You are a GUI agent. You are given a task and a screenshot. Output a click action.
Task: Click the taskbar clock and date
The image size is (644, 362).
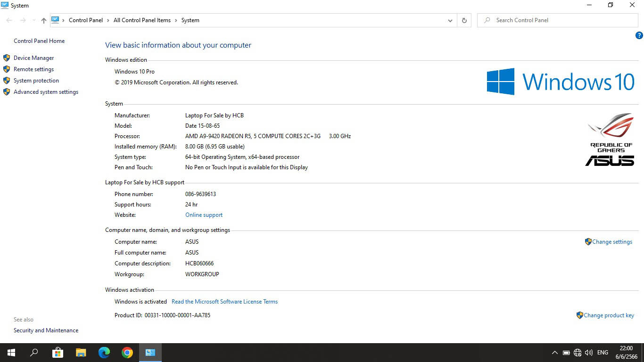(x=626, y=353)
